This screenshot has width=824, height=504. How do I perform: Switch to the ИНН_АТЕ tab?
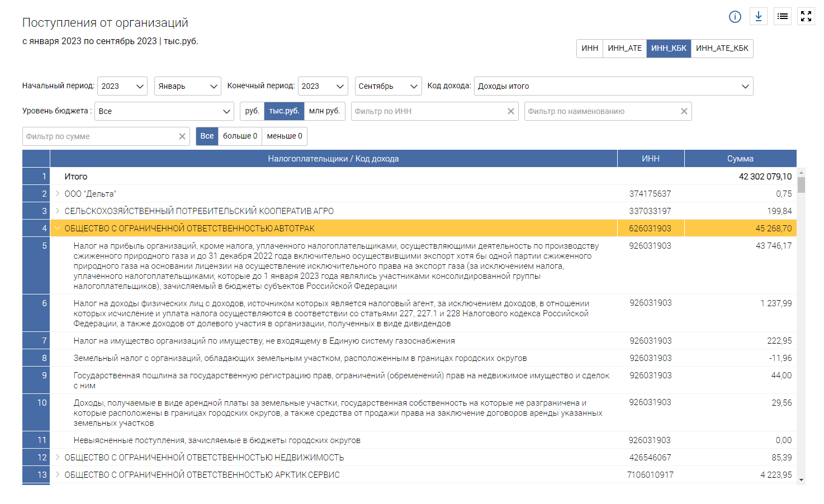click(624, 48)
